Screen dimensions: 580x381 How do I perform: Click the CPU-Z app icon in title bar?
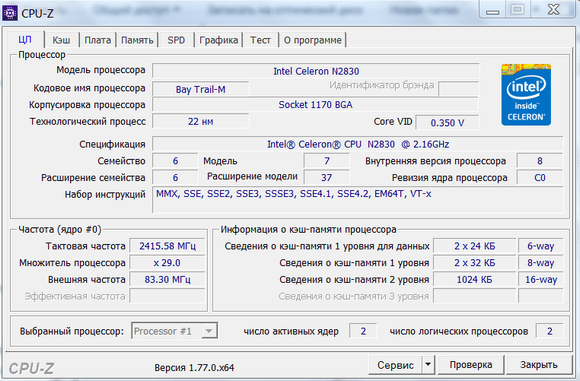click(10, 13)
